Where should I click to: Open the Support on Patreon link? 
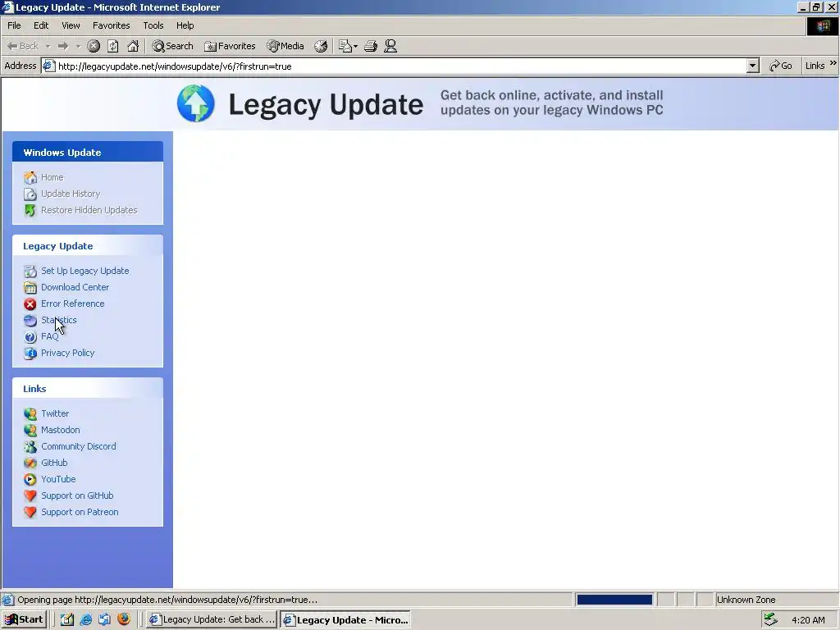click(80, 512)
